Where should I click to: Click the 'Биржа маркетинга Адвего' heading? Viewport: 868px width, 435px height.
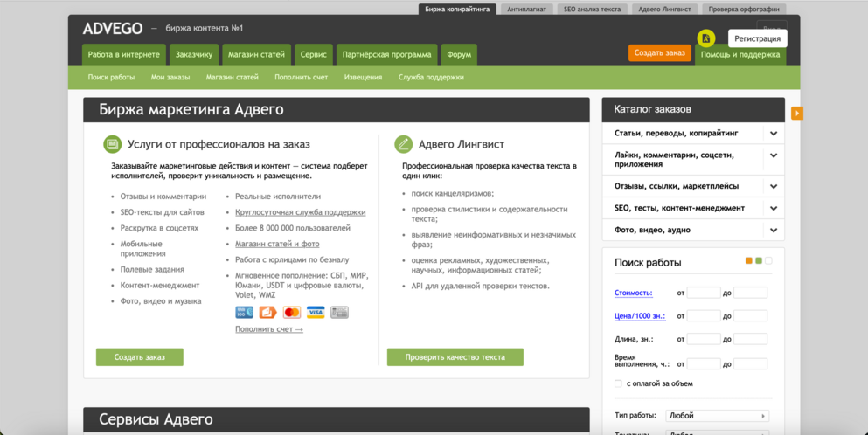pyautogui.click(x=191, y=109)
